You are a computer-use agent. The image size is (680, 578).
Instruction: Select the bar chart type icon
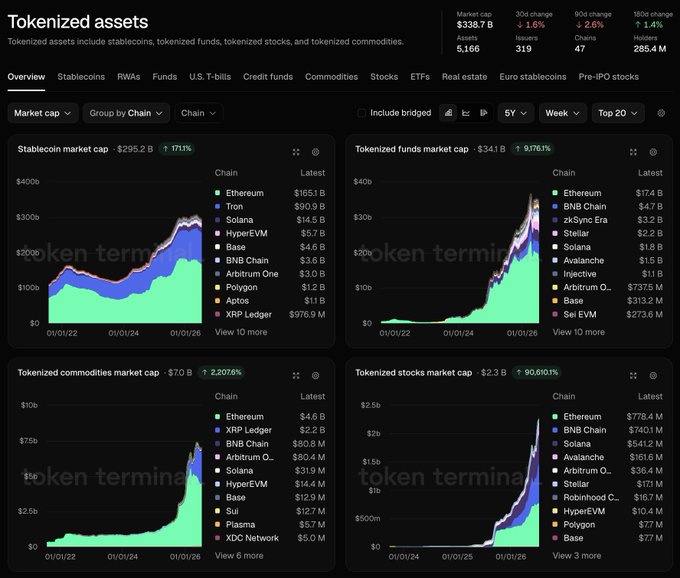(x=484, y=113)
